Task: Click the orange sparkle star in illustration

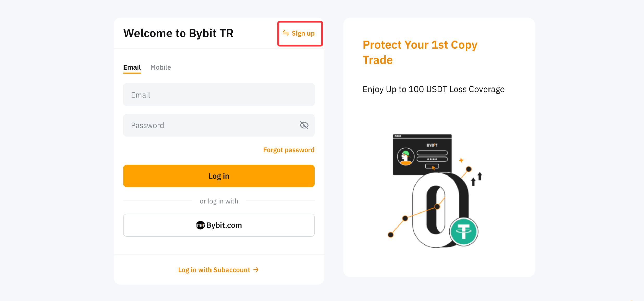Action: click(461, 160)
